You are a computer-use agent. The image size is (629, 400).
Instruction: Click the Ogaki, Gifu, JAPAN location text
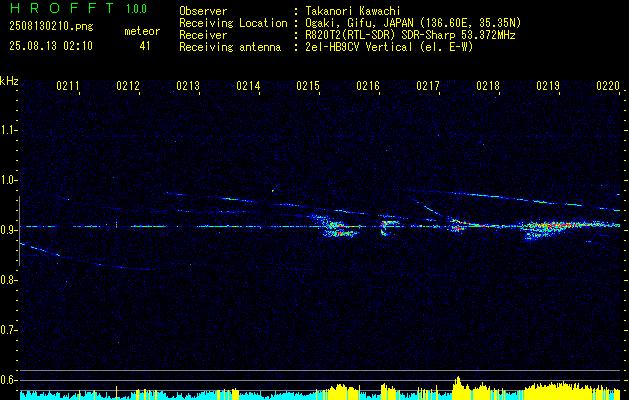coord(413,23)
